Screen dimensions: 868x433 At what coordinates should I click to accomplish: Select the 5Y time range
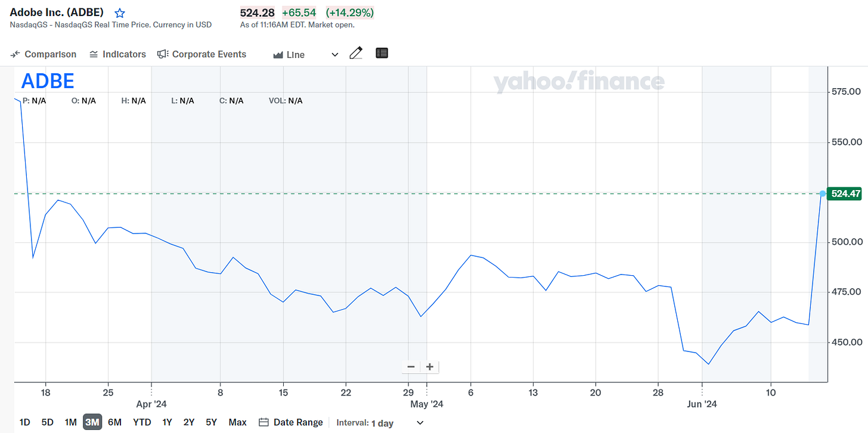211,422
